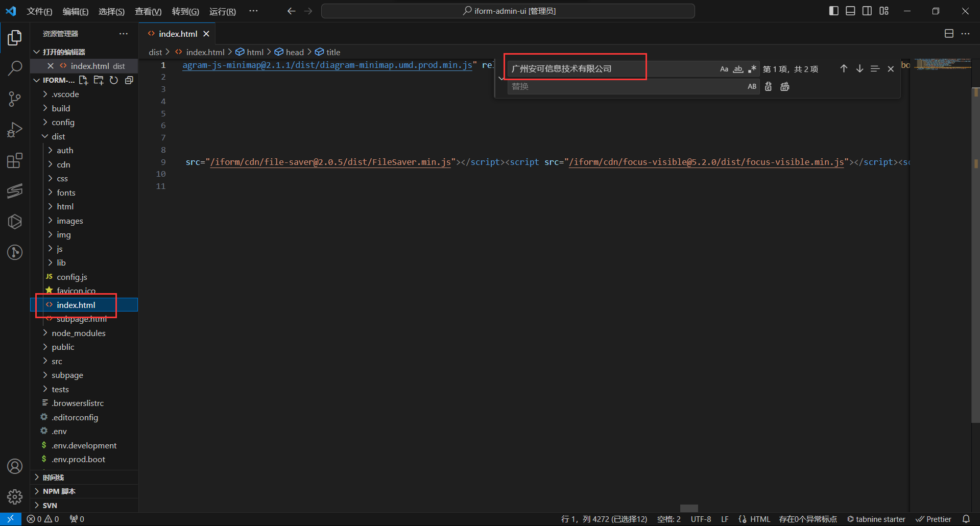This screenshot has height=526, width=980.
Task: Toggle Match Case in find widget
Action: [724, 69]
